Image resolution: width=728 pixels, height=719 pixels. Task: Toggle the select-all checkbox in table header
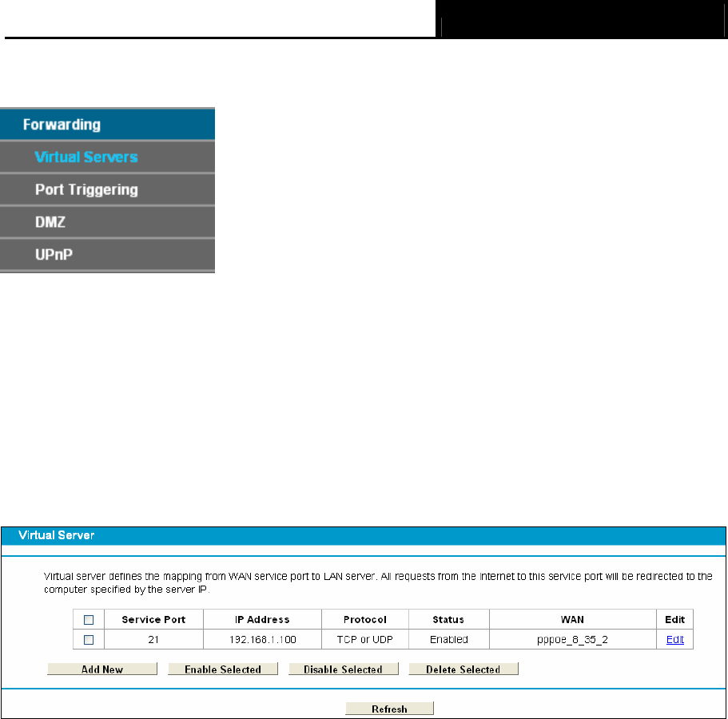click(x=89, y=620)
